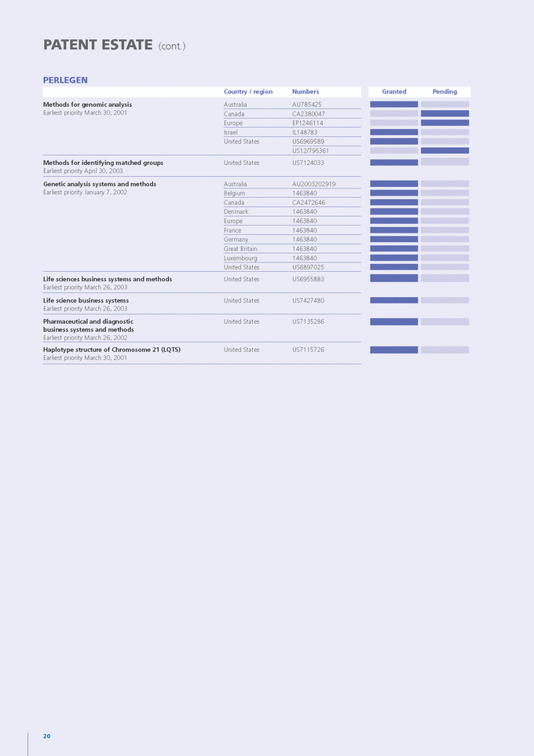Click "Methods for genomic analysis" title
This screenshot has width=534, height=756.
coord(87,105)
